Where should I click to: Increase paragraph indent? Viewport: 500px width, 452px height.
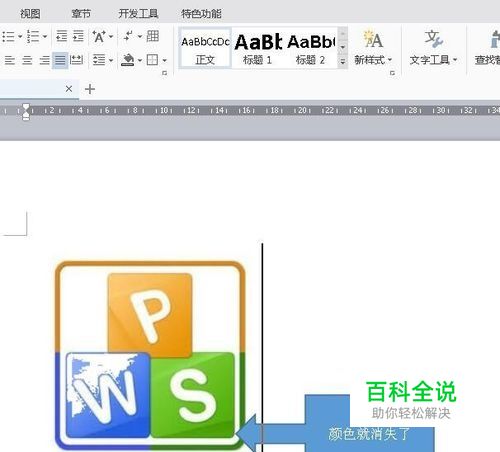tap(78, 36)
